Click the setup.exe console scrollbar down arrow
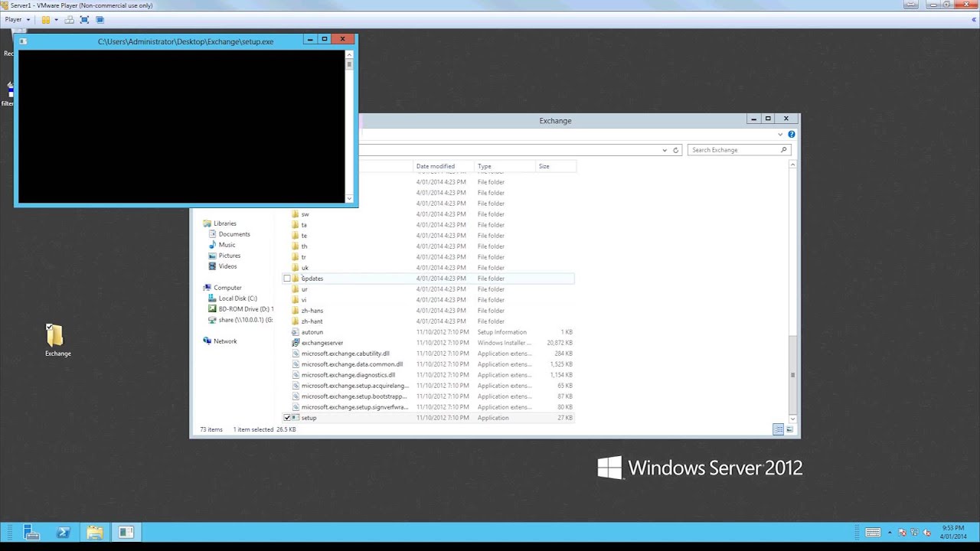The height and width of the screenshot is (551, 980). coord(349,199)
